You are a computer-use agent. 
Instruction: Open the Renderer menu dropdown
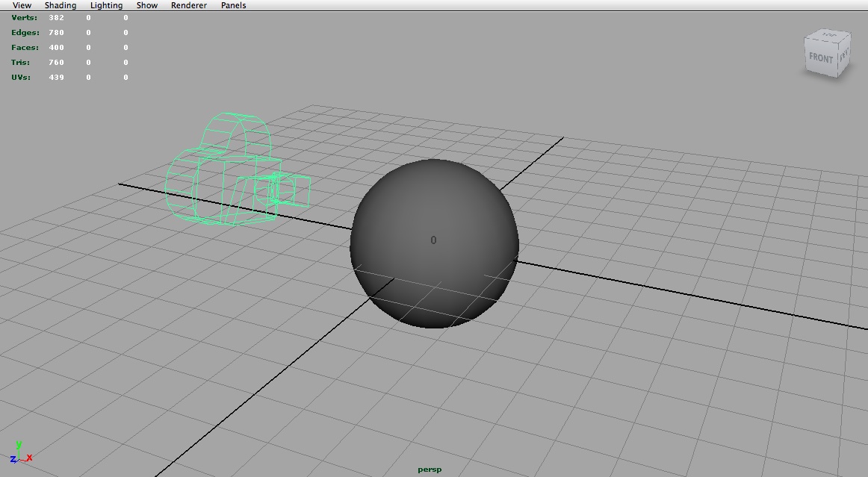point(188,5)
